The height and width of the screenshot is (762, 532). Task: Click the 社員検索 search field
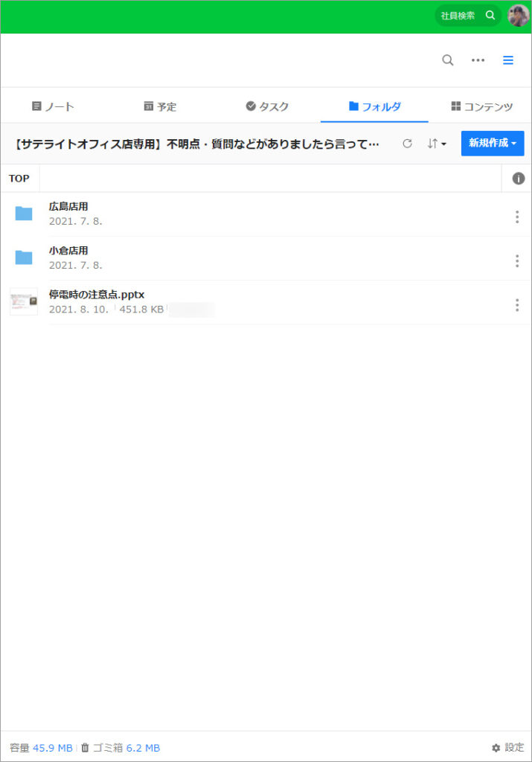467,16
